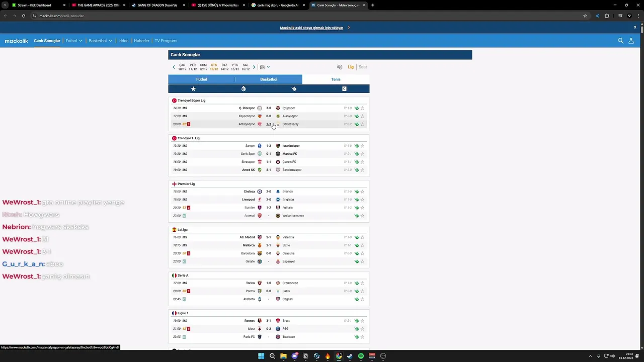Screen dimensions: 644x362
Task: Toggle goal sound mute speaker icon
Action: 340,67
